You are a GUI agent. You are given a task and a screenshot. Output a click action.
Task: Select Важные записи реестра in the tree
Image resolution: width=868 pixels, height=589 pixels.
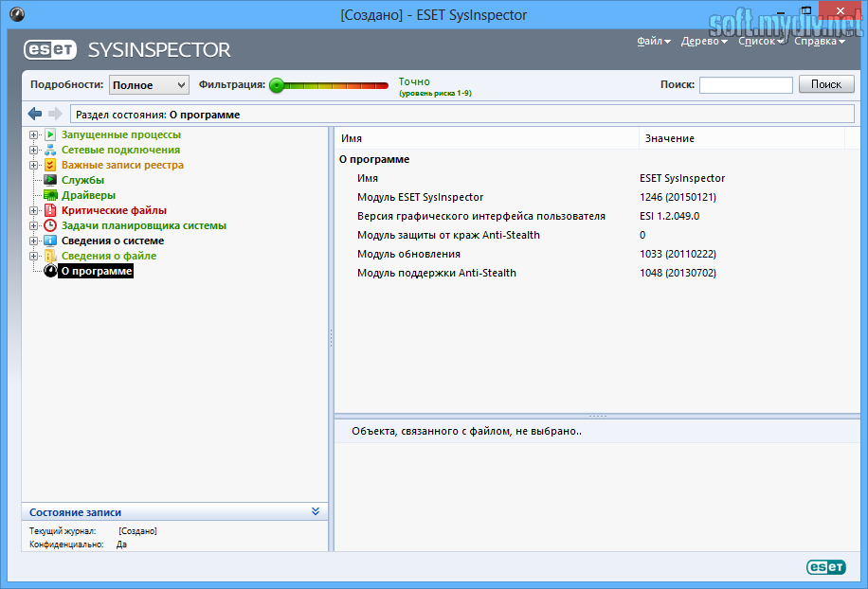coord(122,165)
